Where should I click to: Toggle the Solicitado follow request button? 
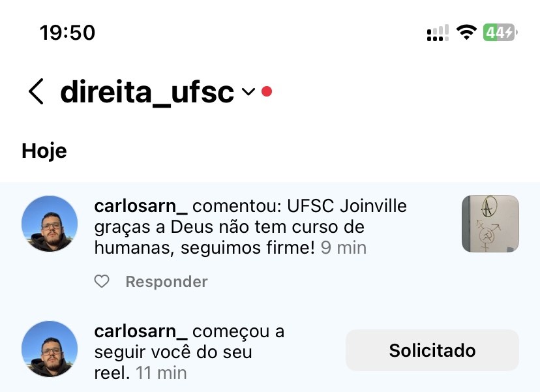(x=432, y=350)
